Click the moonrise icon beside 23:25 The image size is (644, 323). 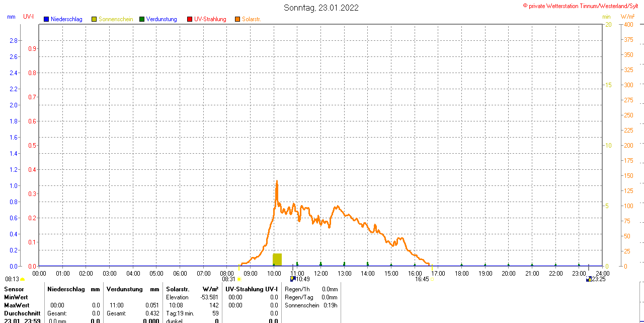[589, 279]
